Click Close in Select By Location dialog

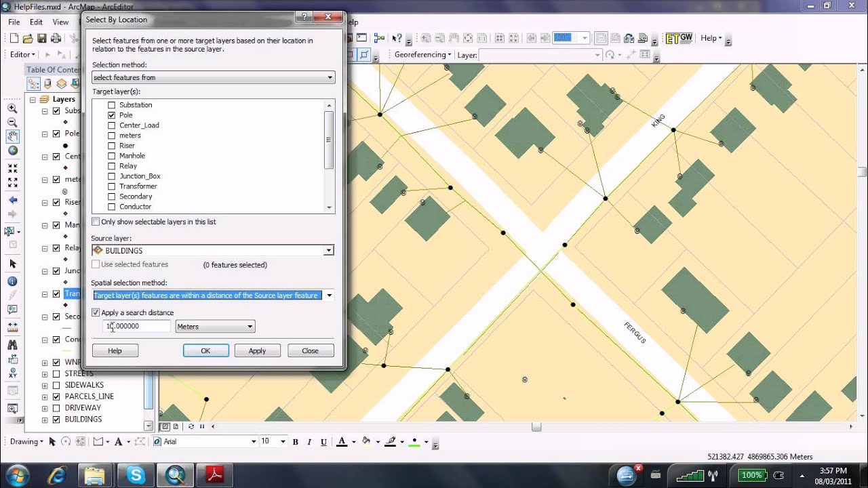(311, 350)
